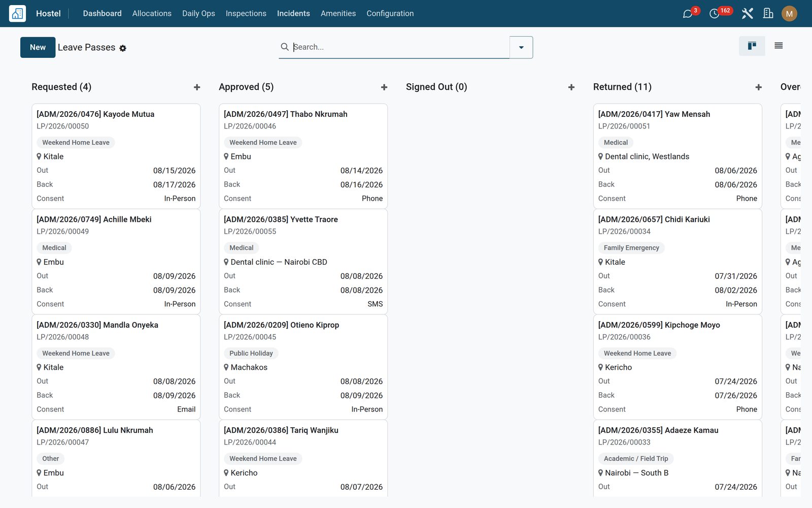Focus the Search input field
Screen dimensions: 812x508
click(400, 47)
